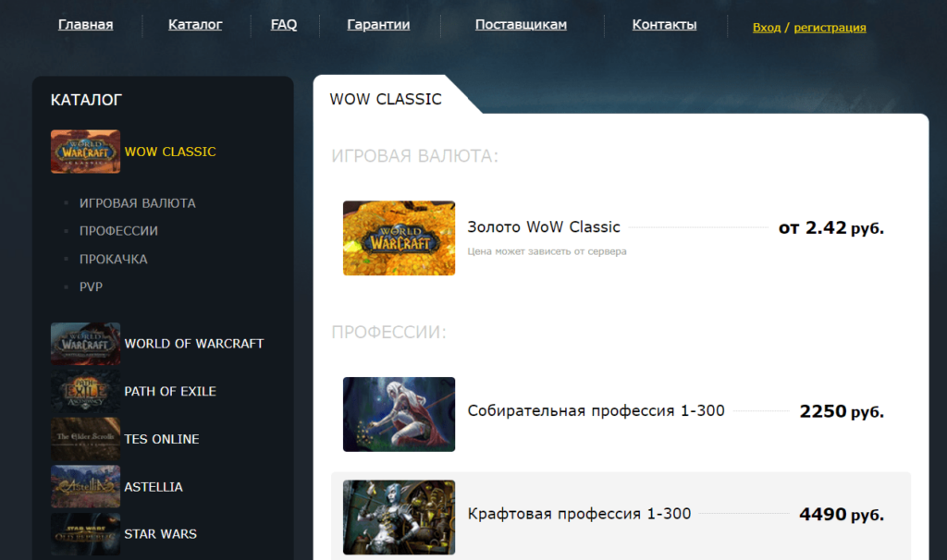The height and width of the screenshot is (560, 947).
Task: Click the регистрация sign-up link
Action: tap(830, 27)
